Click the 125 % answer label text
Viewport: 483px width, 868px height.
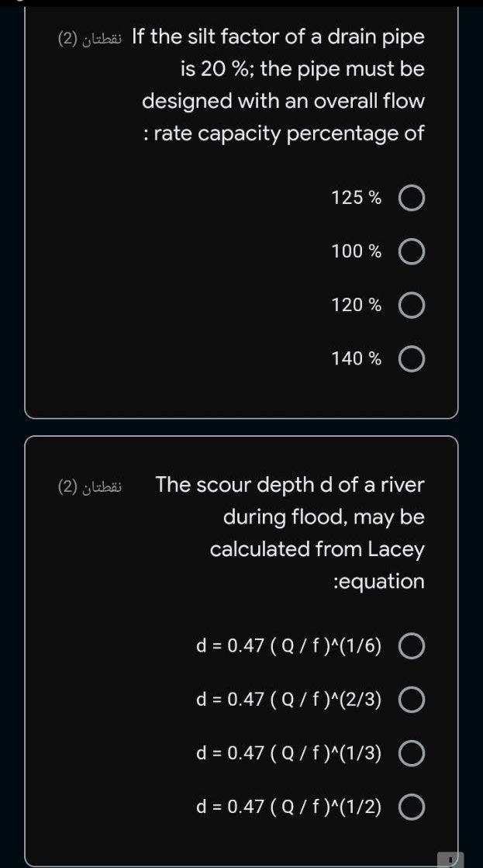[356, 198]
